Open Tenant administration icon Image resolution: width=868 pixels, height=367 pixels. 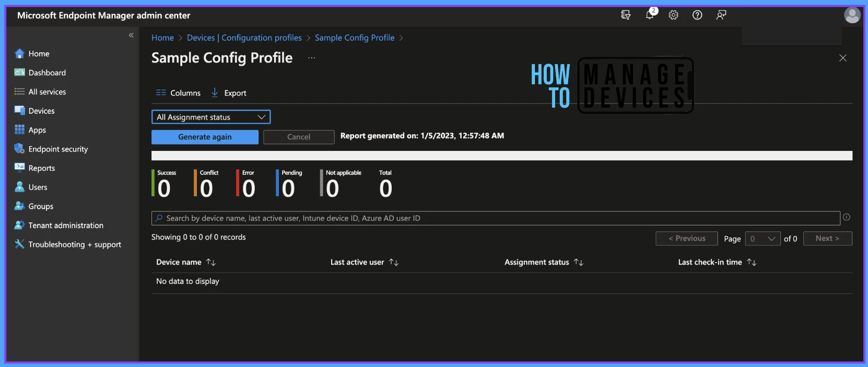19,225
